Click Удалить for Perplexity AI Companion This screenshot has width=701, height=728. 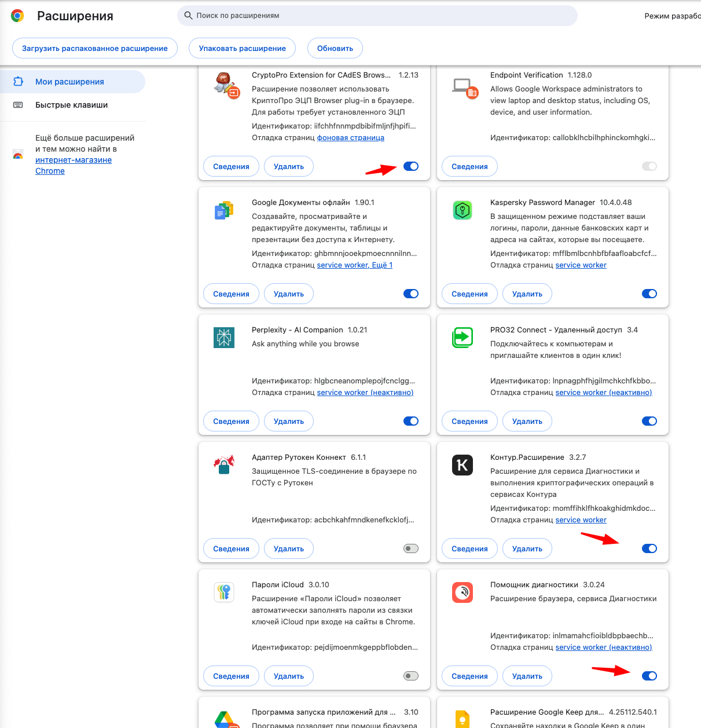(289, 421)
